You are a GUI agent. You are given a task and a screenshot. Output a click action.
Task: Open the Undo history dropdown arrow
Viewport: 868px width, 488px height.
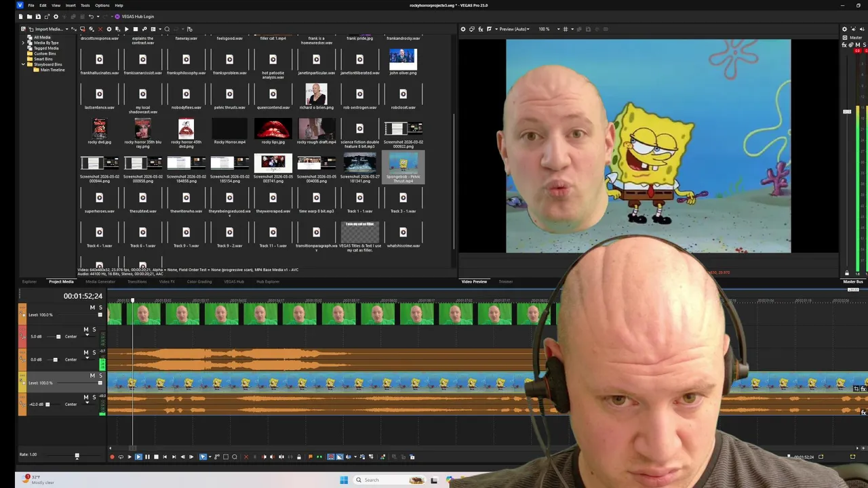(x=98, y=16)
